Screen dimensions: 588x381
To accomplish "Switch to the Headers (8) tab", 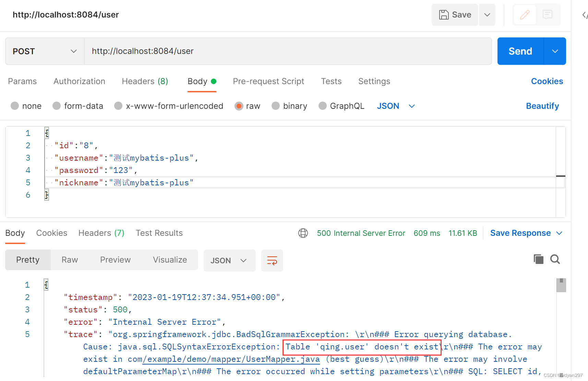I will [x=145, y=81].
